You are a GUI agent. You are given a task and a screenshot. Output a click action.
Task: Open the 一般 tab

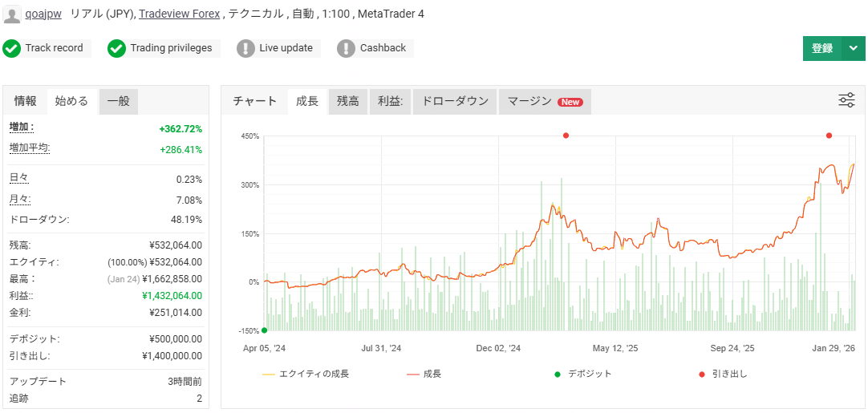118,101
